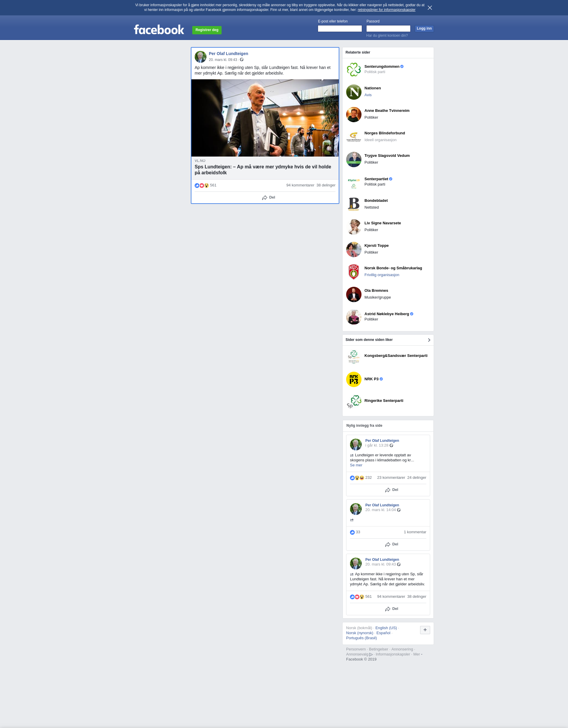Click Trygve Slagsvold Vedum's profile picture

pyautogui.click(x=354, y=159)
